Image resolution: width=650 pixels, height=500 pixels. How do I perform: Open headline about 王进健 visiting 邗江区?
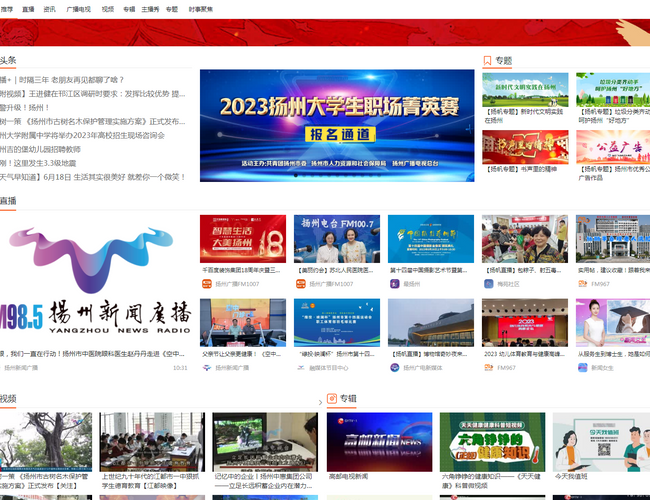click(92, 94)
